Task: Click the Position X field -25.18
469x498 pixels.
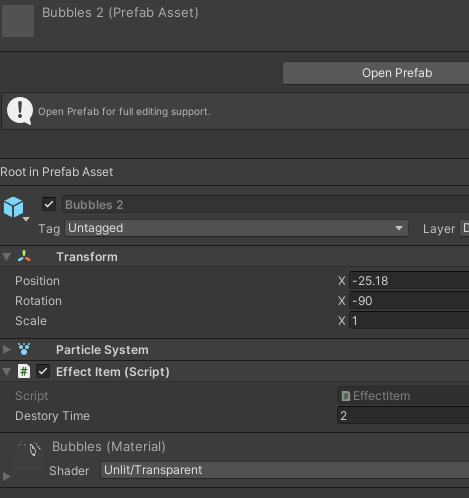Action: (x=409, y=281)
